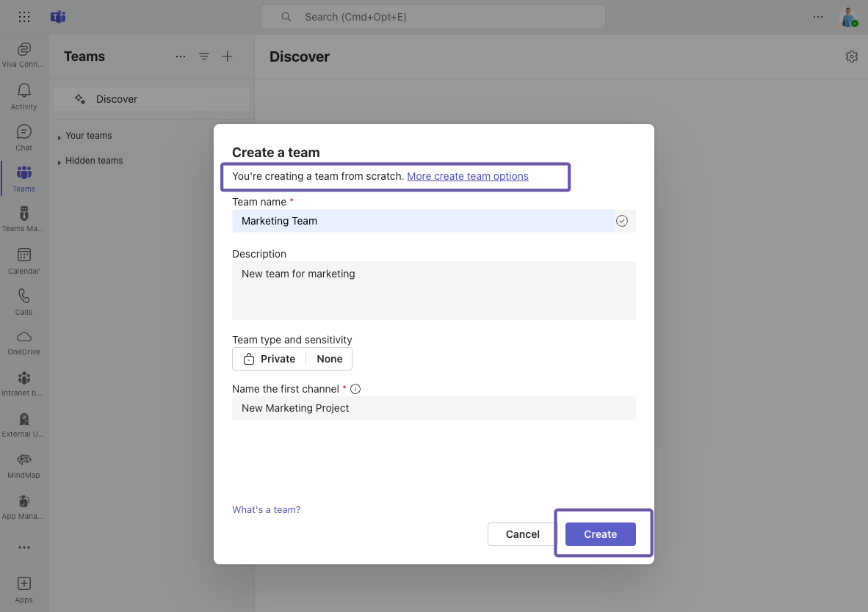This screenshot has width=868, height=612.
Task: Click the first channel name field
Action: click(433, 408)
